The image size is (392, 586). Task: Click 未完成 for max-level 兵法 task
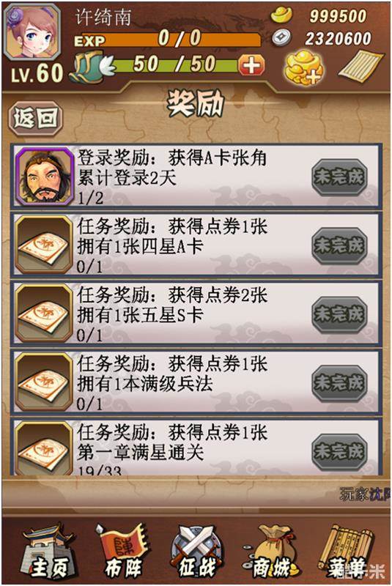339,382
